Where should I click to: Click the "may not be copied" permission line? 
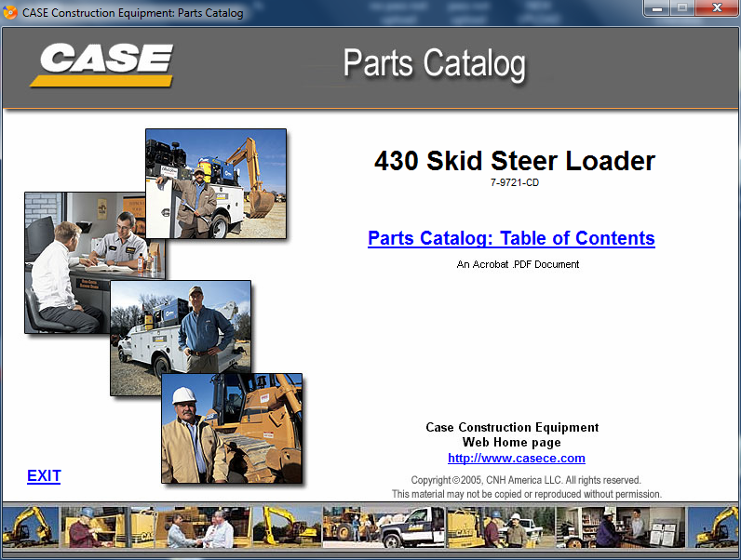tap(527, 494)
